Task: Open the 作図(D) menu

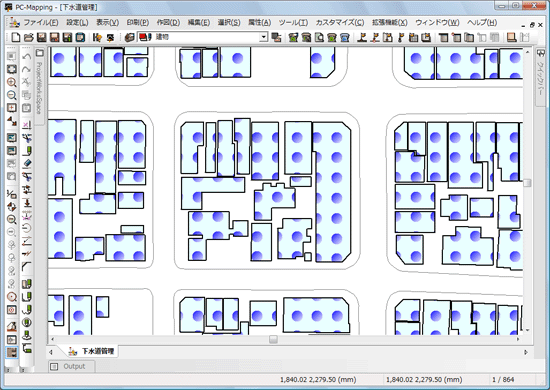Action: tap(168, 22)
